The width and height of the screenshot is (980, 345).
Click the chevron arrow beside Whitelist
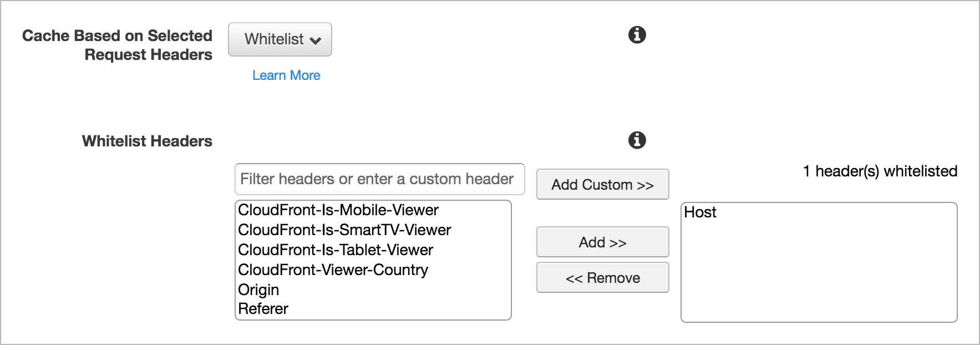[x=316, y=40]
